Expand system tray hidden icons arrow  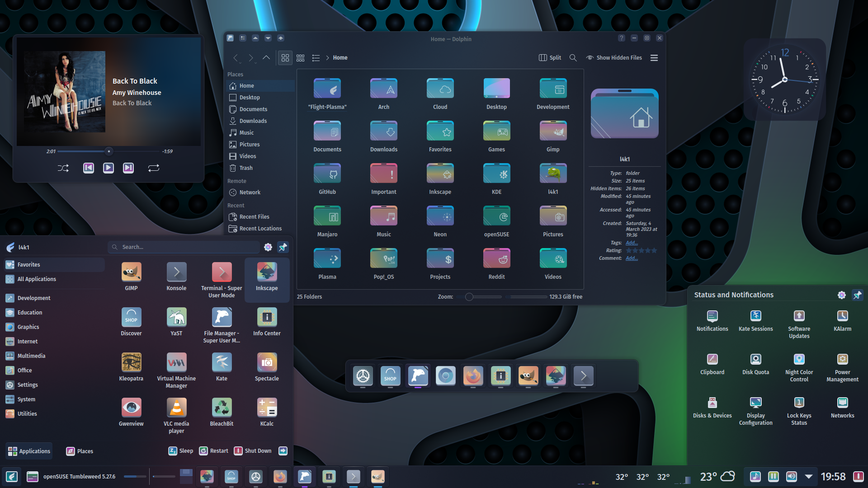click(x=809, y=477)
